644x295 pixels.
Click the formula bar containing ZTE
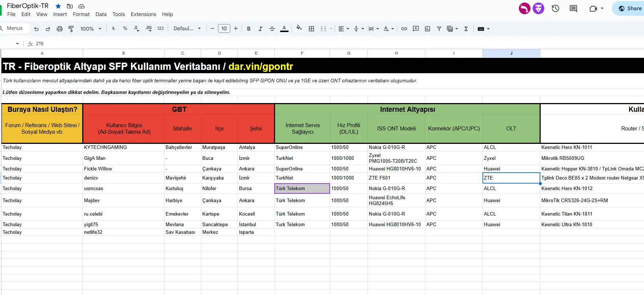click(338, 44)
